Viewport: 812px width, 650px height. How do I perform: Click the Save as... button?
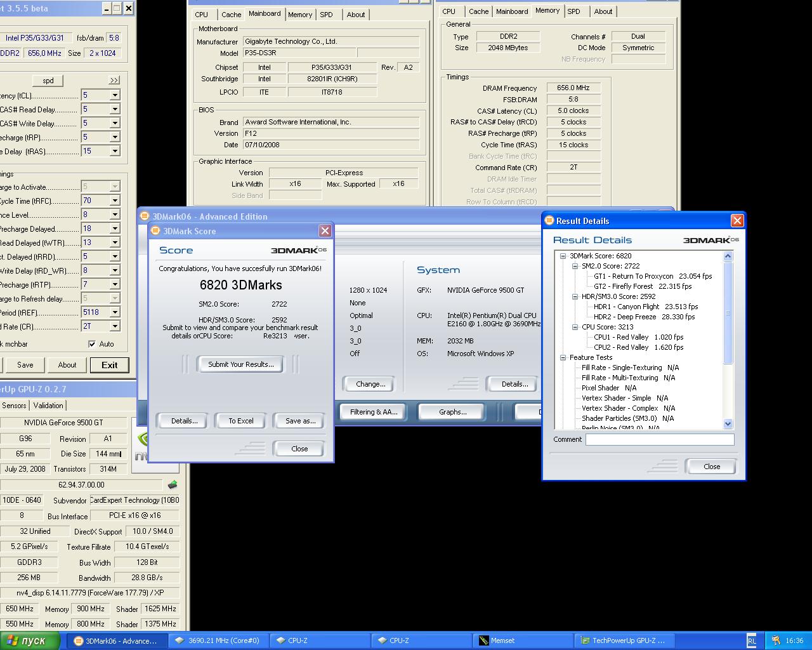[300, 421]
